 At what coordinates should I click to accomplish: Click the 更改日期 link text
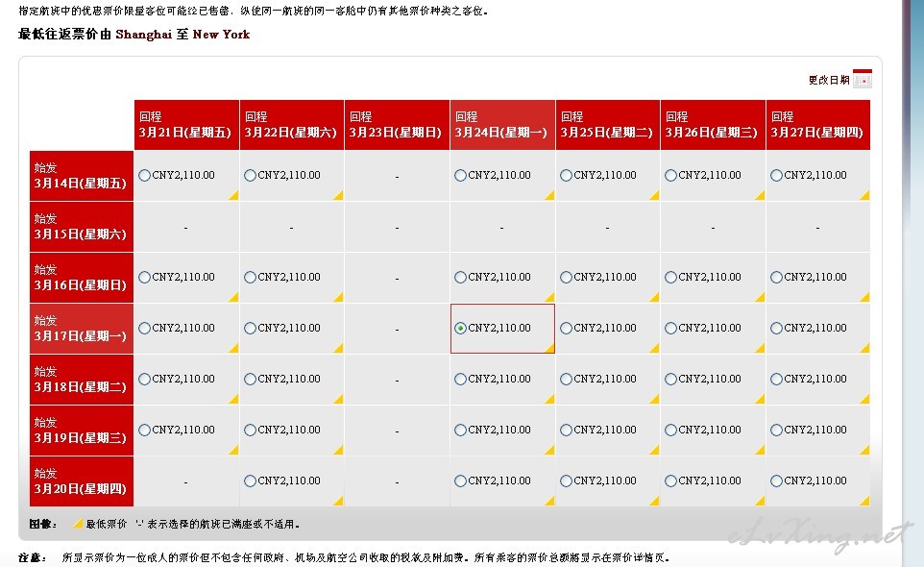(829, 80)
